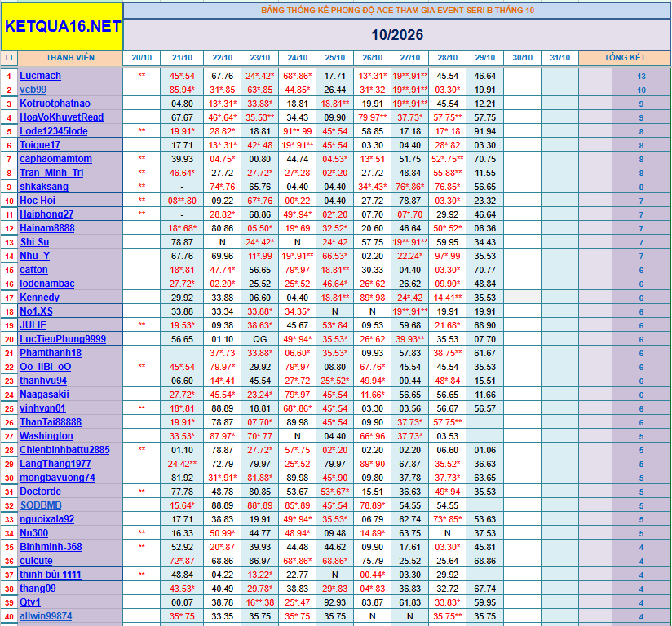672x626 pixels.
Task: Open the shkaksang member link
Action: (44, 187)
